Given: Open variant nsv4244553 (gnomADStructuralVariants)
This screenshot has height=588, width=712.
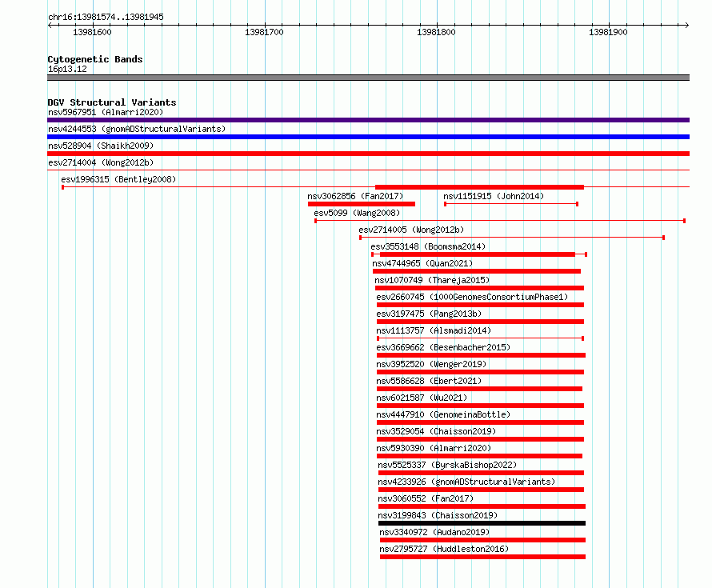Looking at the screenshot, I should point(137,129).
